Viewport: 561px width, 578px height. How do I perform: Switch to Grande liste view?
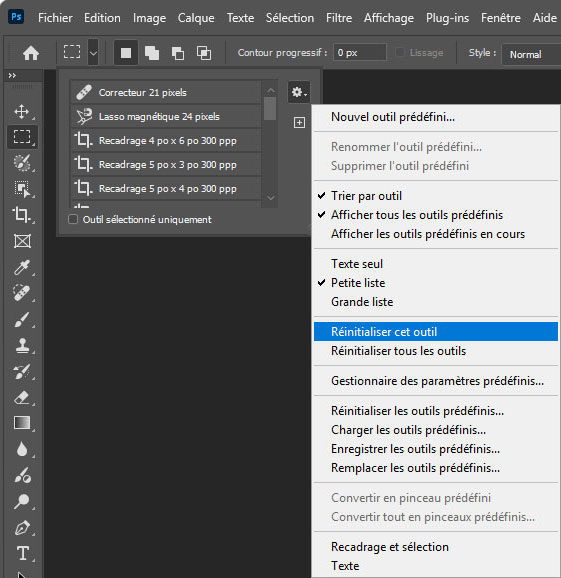tap(436, 302)
